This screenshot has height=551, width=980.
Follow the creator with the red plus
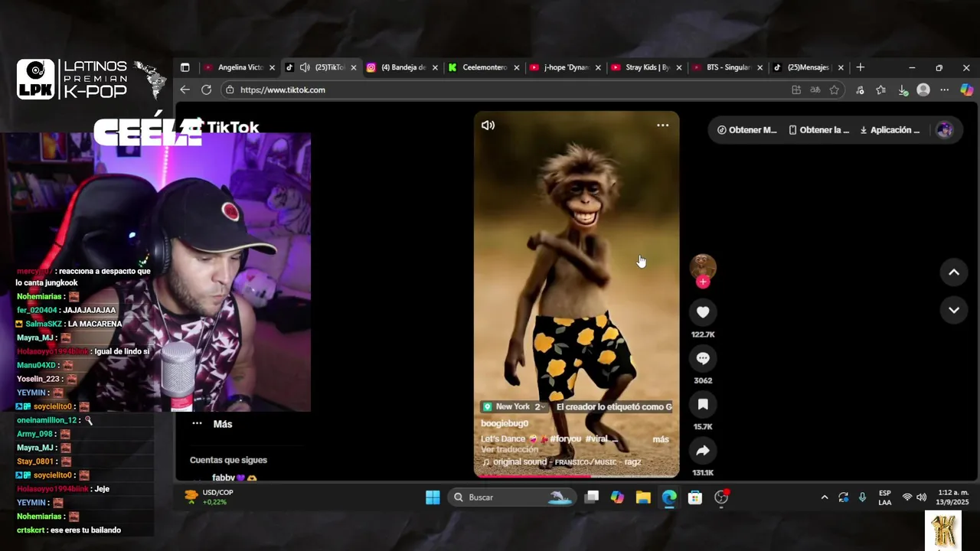(x=703, y=282)
